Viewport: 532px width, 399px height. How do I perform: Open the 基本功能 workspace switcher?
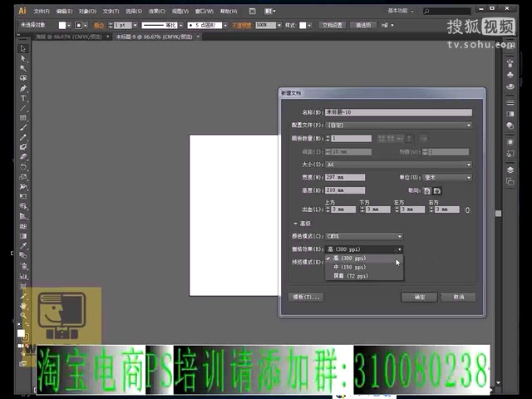click(x=401, y=11)
